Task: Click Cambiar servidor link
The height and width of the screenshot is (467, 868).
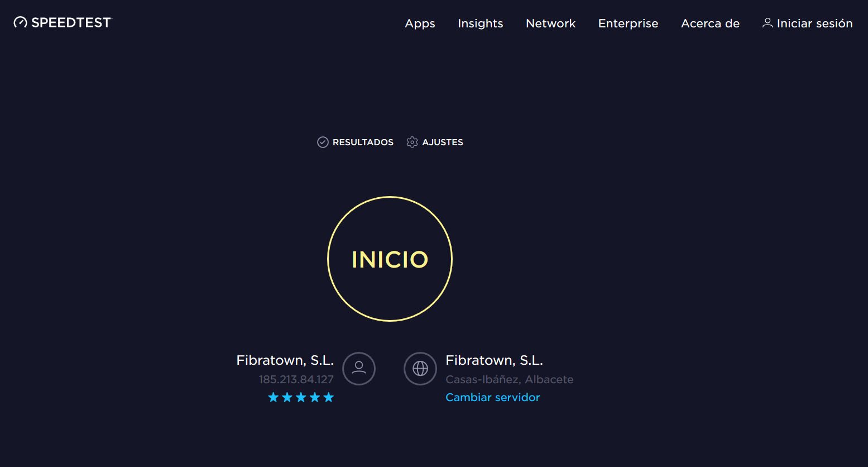Action: pyautogui.click(x=493, y=397)
